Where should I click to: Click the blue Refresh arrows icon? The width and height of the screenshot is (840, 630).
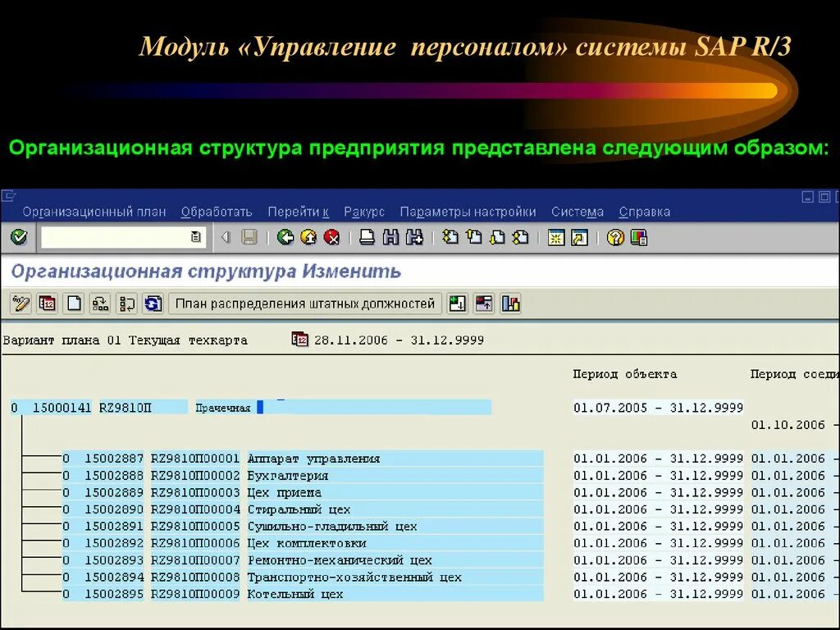(x=153, y=304)
